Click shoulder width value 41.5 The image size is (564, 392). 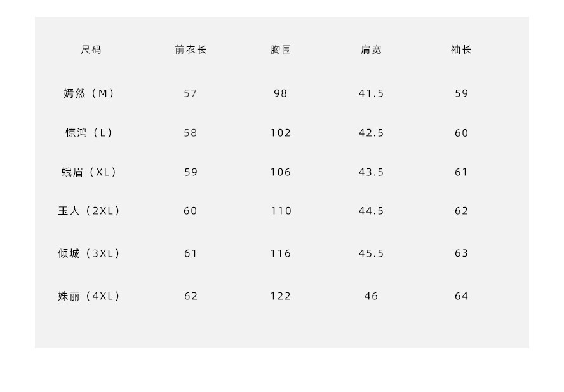[x=371, y=93]
